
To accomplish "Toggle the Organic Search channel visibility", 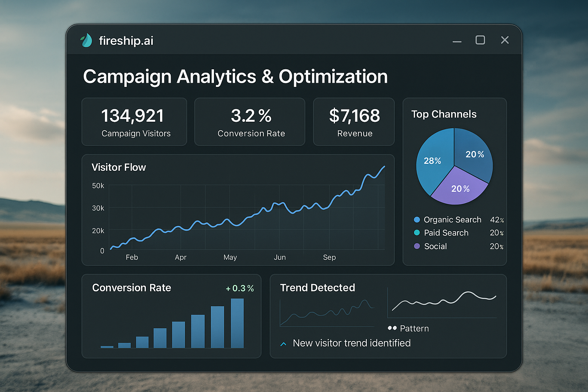I will [x=452, y=220].
